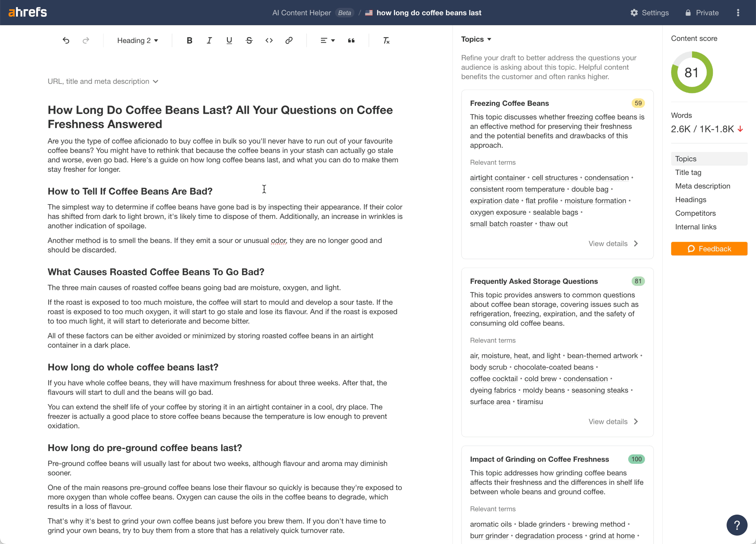Image resolution: width=756 pixels, height=544 pixels.
Task: Insert a hyperlink
Action: pos(289,40)
